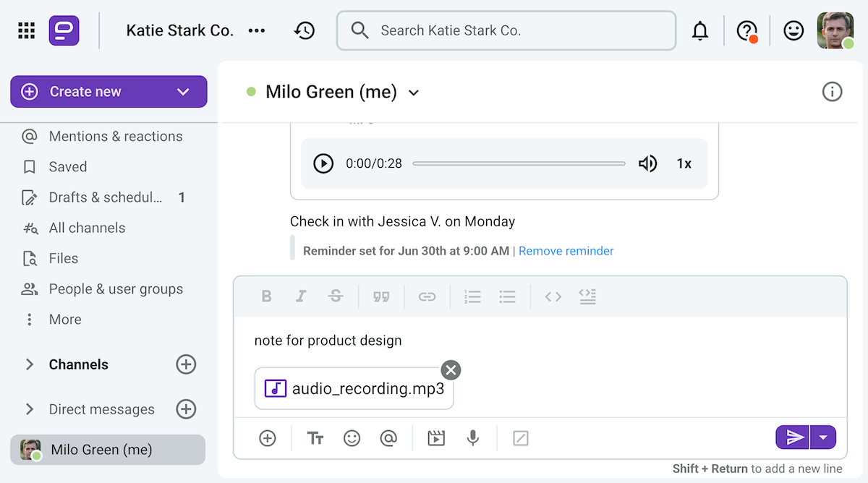Click in the message text 'note for product design'

pyautogui.click(x=328, y=341)
